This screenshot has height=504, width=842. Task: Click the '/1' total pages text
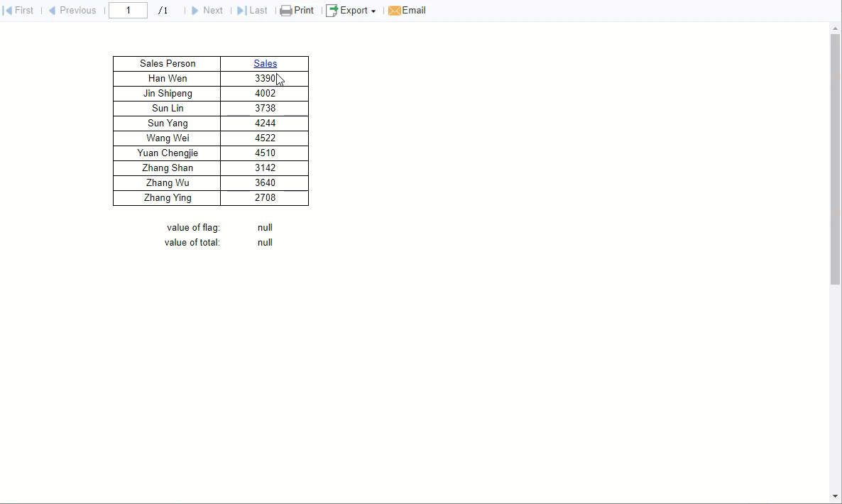coord(163,11)
